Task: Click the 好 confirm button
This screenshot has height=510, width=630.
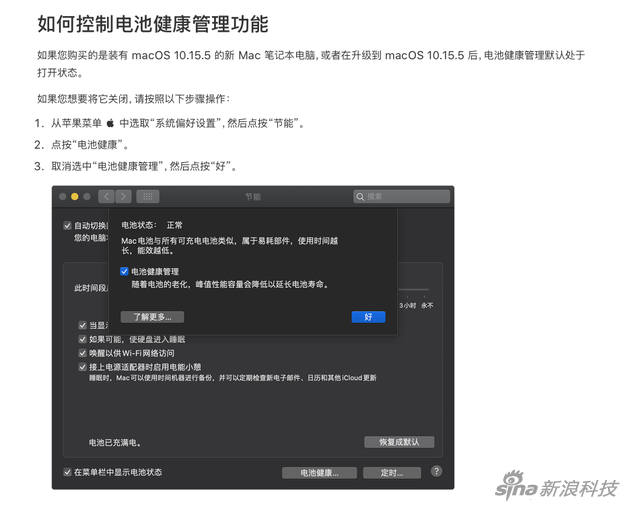Action: click(368, 317)
